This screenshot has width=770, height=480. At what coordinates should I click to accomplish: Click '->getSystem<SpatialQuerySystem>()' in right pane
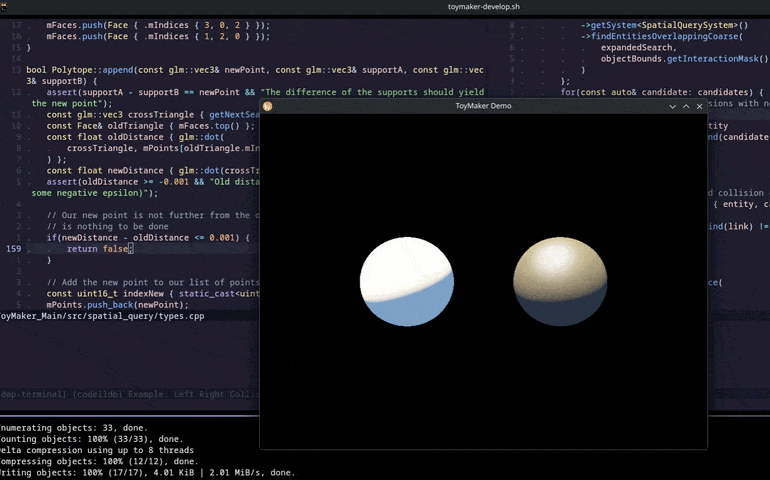click(664, 25)
